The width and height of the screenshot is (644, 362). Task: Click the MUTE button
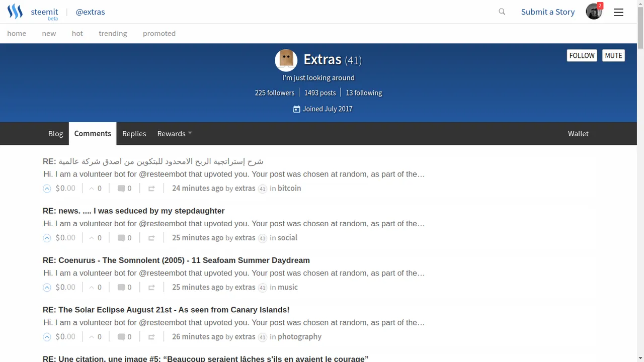(613, 55)
